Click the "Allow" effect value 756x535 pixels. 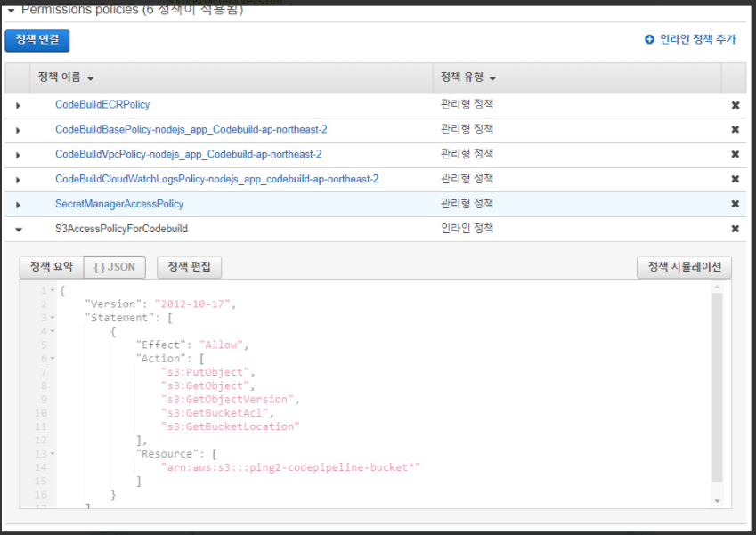click(x=221, y=345)
